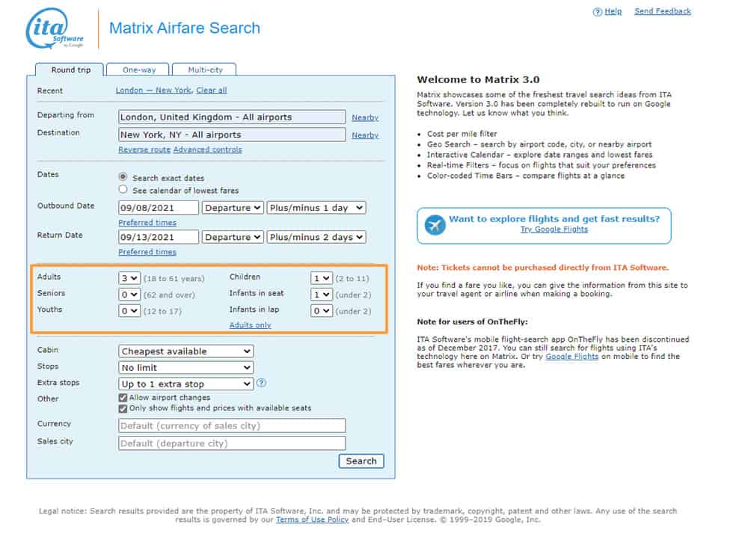Click Clear all recent searches
This screenshot has height=560, width=748.
[x=212, y=90]
